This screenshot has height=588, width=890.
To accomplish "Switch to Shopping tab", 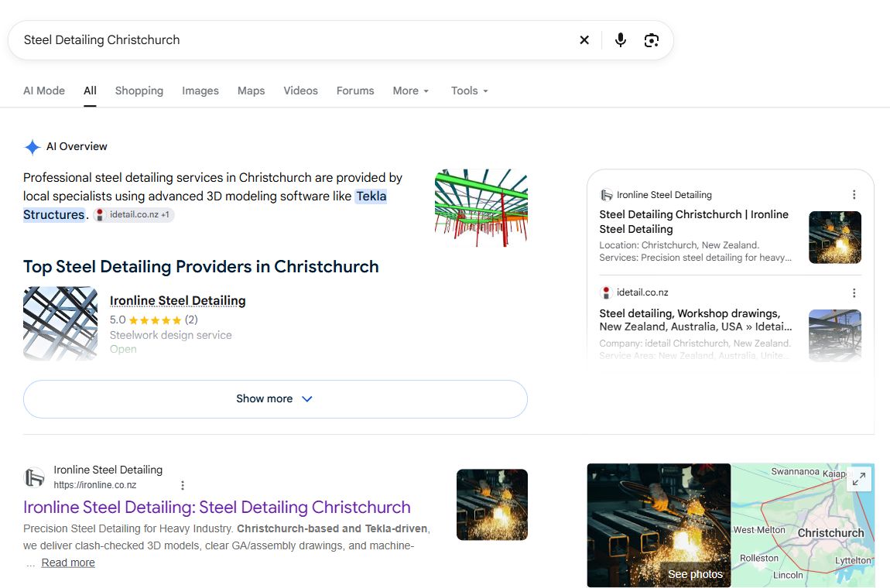I will click(139, 91).
